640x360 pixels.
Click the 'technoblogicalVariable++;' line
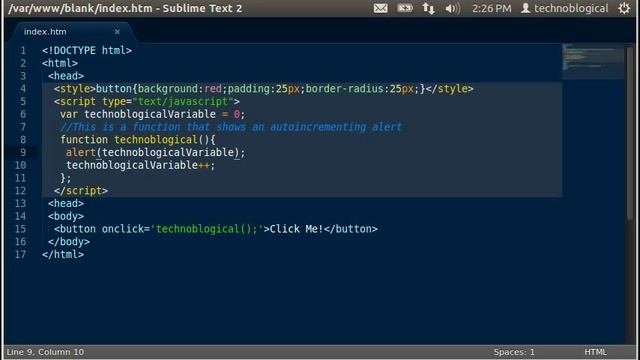click(141, 165)
